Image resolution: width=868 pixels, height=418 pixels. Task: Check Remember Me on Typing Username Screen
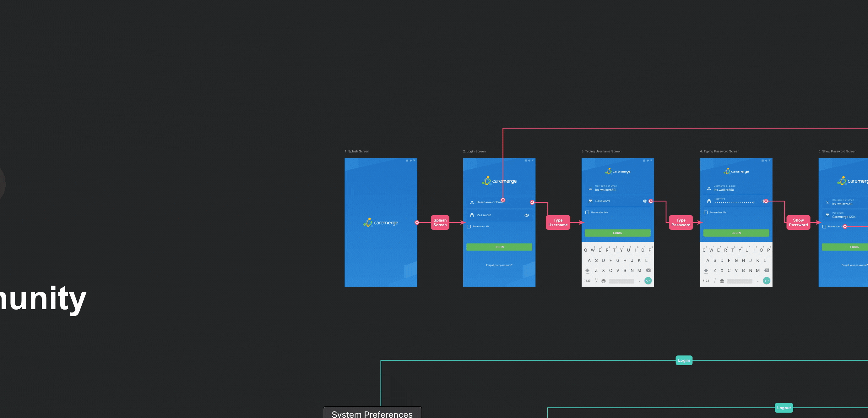[587, 212]
